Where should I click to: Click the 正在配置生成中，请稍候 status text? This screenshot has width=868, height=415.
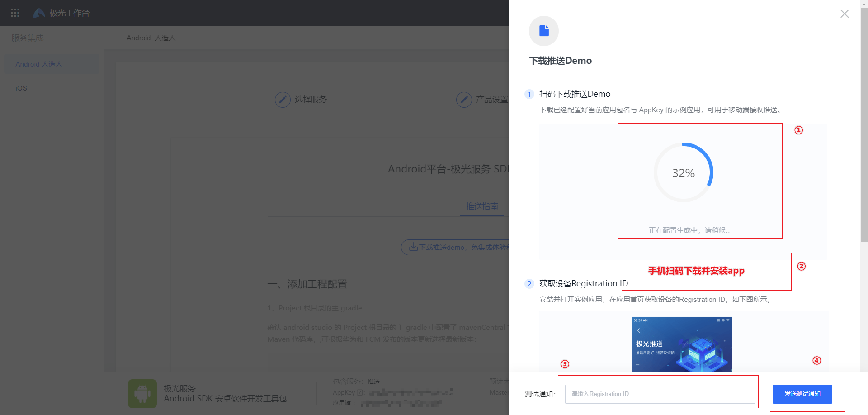coord(690,230)
